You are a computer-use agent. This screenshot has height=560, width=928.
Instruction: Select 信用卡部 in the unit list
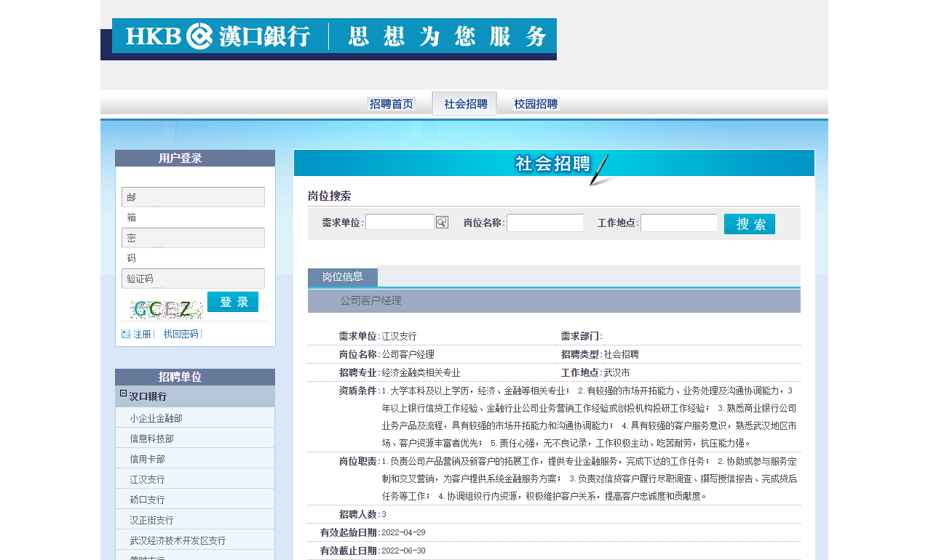point(147,459)
